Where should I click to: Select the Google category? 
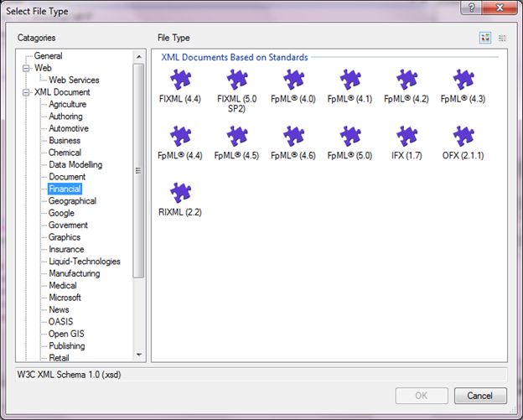click(61, 213)
